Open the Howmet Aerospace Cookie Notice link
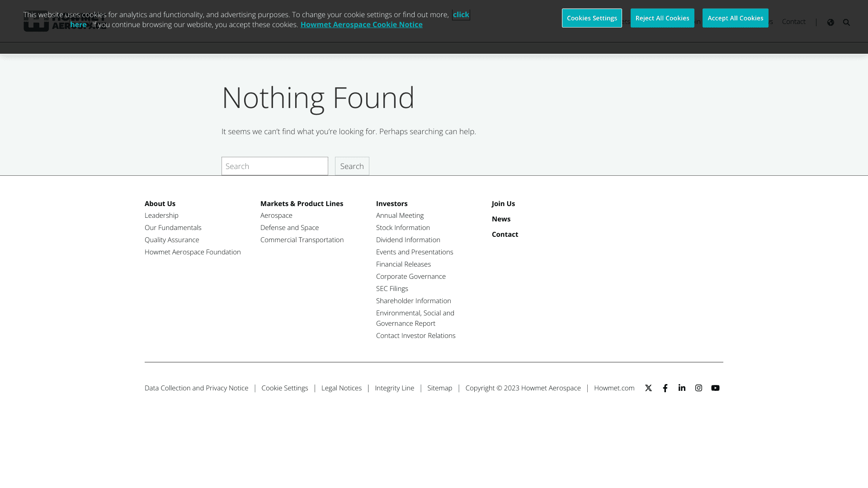This screenshot has height=488, width=868. (x=361, y=24)
